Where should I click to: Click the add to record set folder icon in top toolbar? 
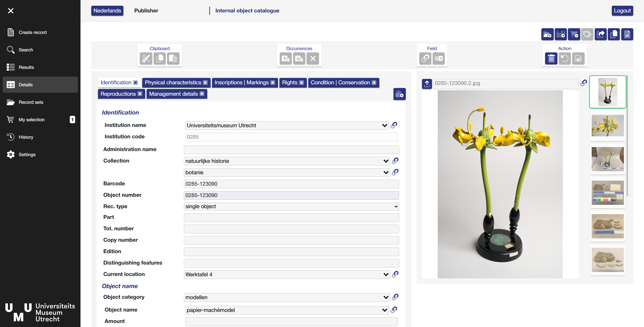pyautogui.click(x=547, y=35)
